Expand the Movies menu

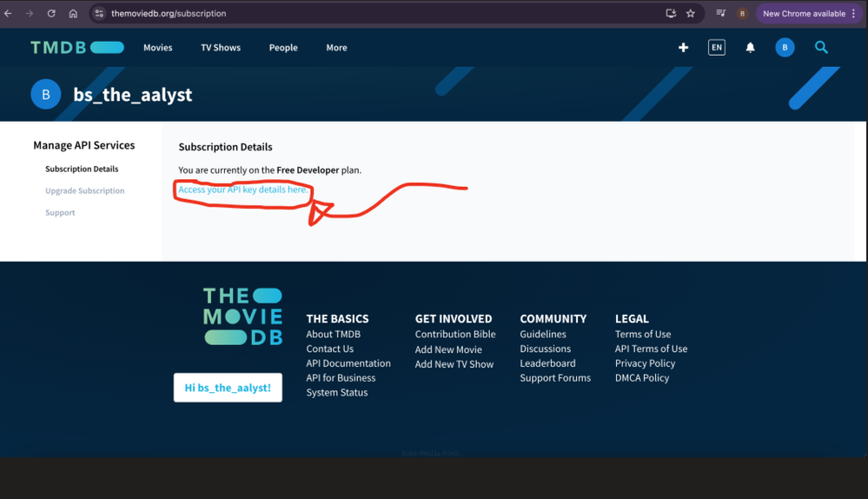157,48
